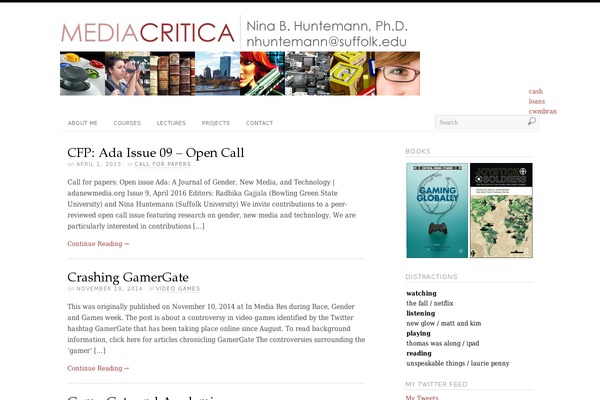Select 'unspeakable things / laurie penny' text

458,363
